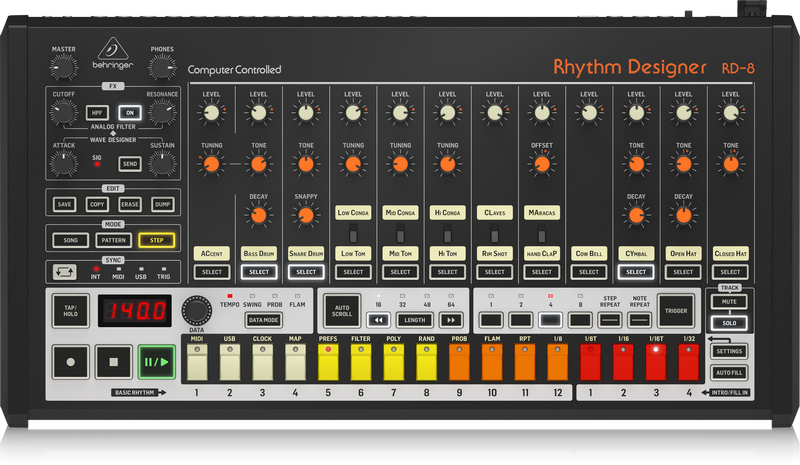Switch to Pattern mode
Viewport: 800px width, 465px height.
(111, 240)
